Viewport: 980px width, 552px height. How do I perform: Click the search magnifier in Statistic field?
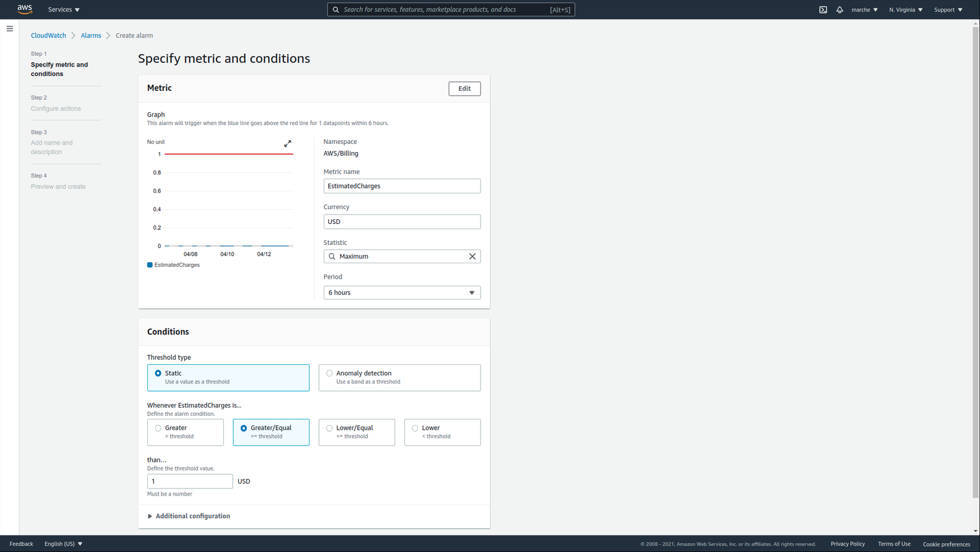click(x=332, y=257)
